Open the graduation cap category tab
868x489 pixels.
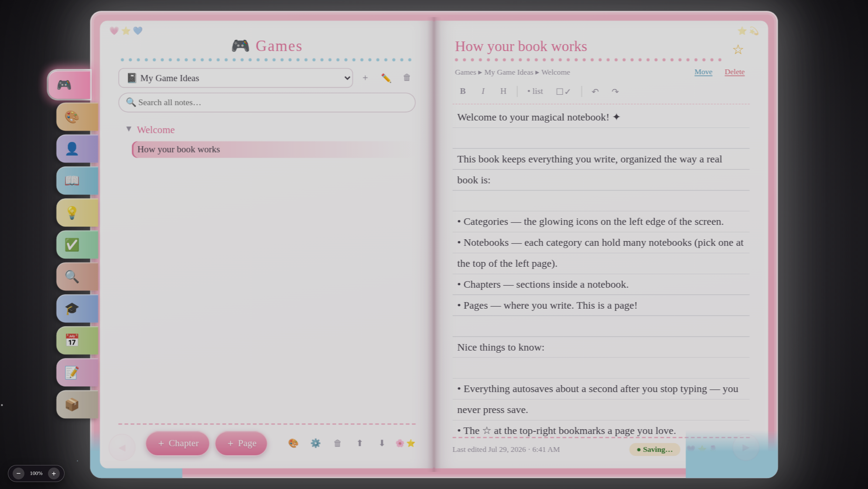77,309
